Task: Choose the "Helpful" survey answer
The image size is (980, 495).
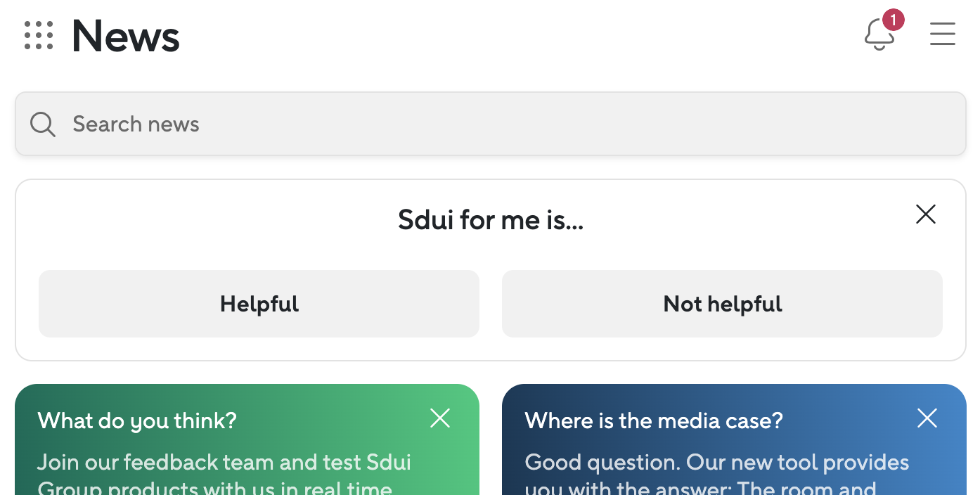Action: [259, 304]
